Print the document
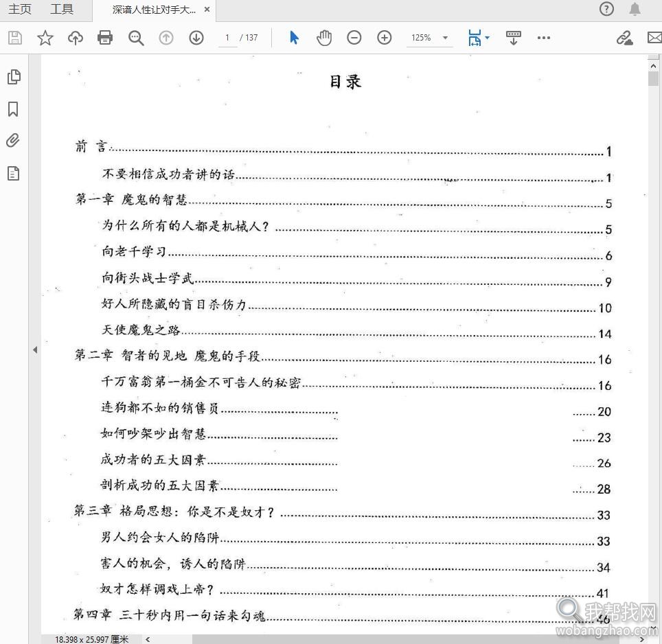662x644 pixels. coord(105,38)
